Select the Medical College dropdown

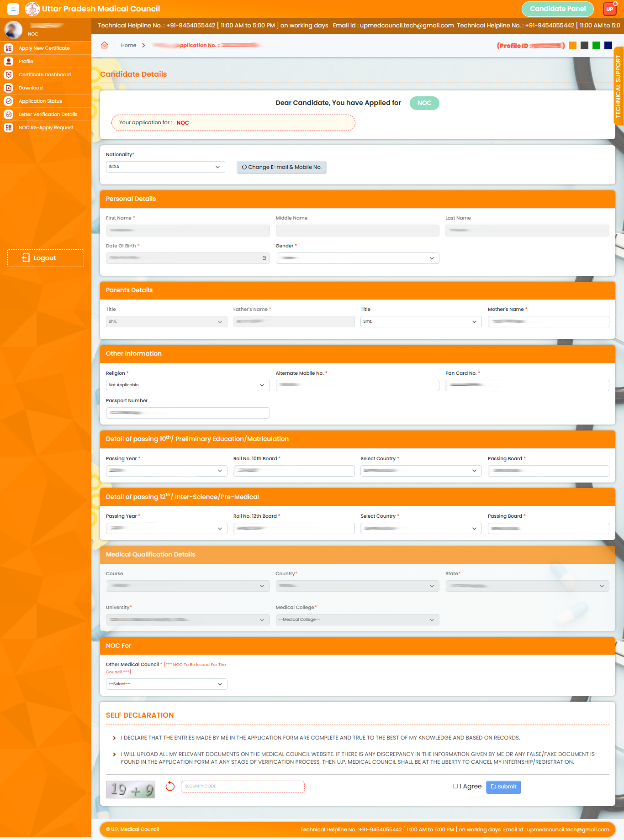click(x=357, y=620)
